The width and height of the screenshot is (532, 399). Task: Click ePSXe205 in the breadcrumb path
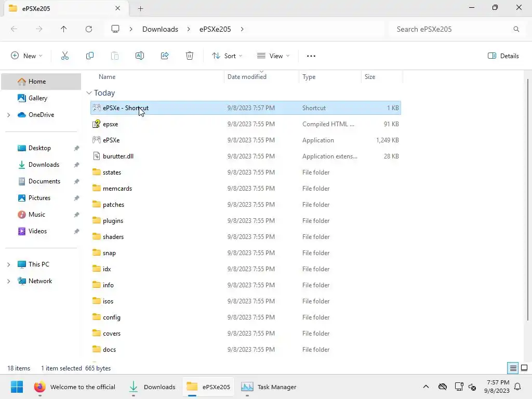215,29
